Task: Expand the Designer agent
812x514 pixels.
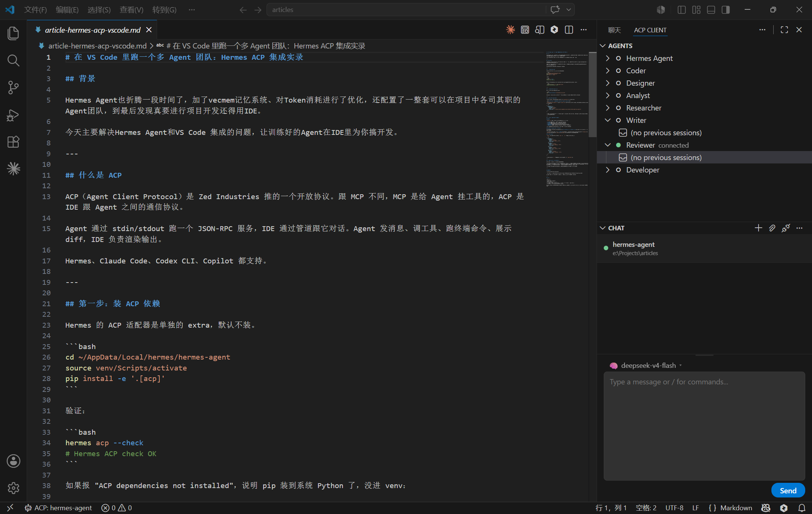Action: tap(608, 83)
